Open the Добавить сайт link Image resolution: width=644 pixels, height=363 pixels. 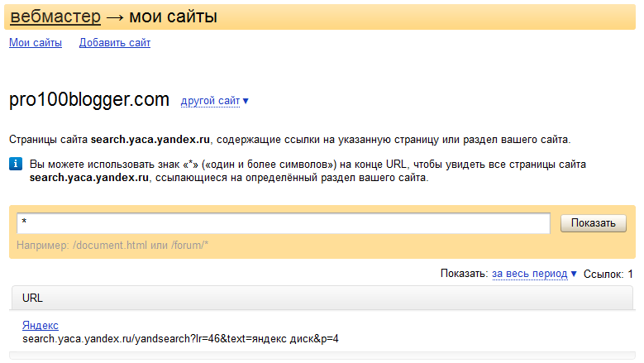coord(115,43)
